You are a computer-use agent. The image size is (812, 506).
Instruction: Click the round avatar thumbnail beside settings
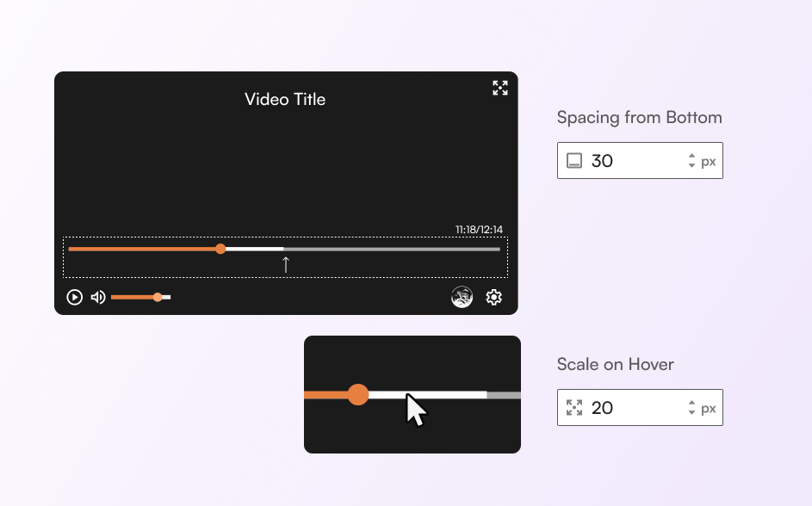462,297
